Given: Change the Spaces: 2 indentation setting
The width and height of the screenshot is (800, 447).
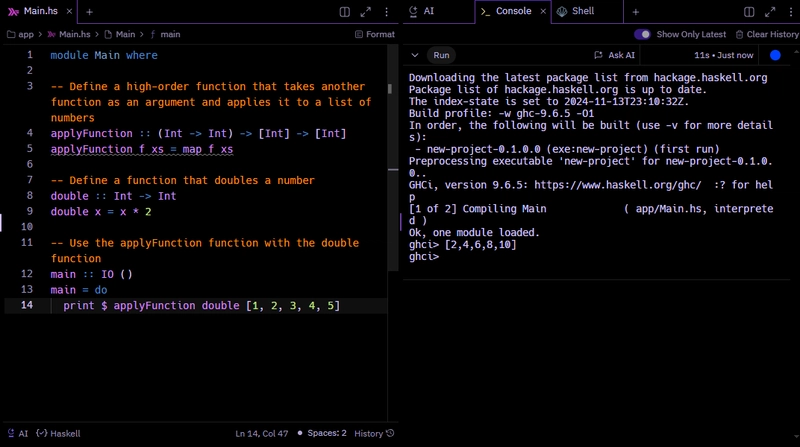Looking at the screenshot, I should (322, 433).
